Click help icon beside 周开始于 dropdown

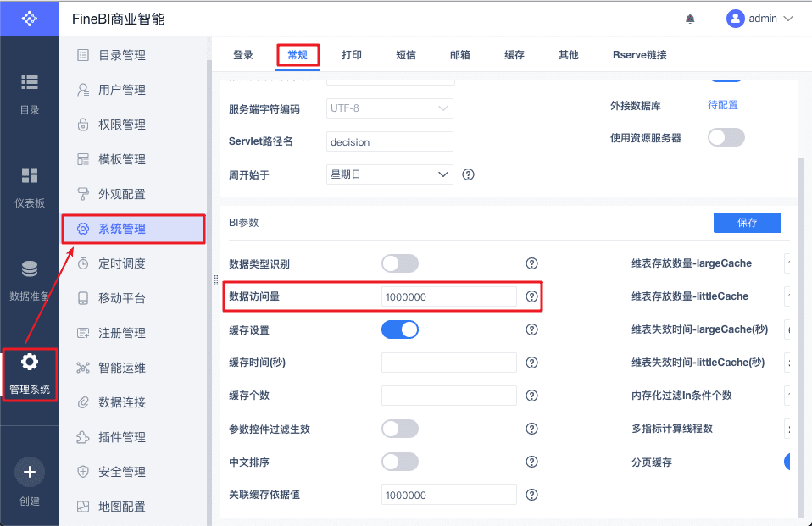click(x=468, y=174)
